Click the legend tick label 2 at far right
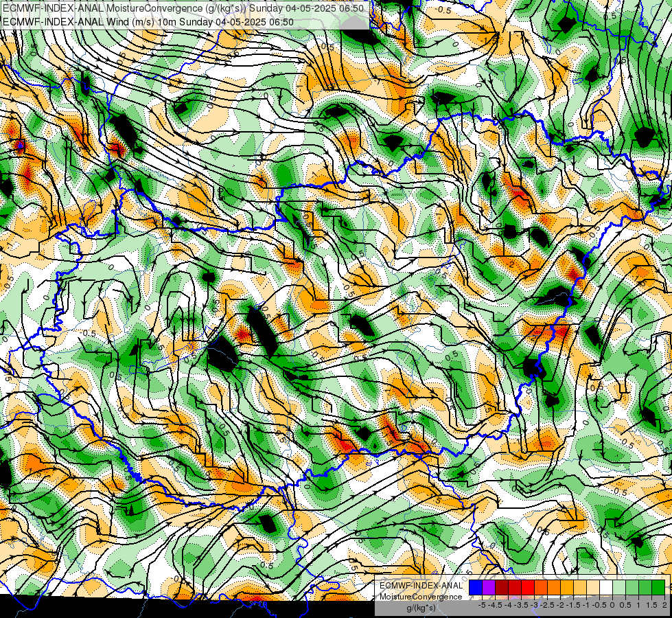The image size is (672, 618). pyautogui.click(x=664, y=605)
